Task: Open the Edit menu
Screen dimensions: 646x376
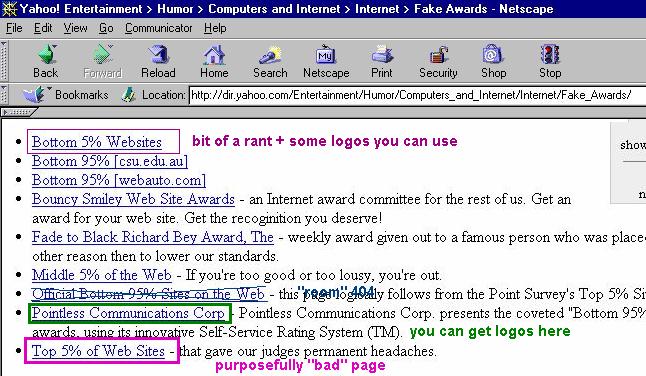Action: click(x=43, y=28)
